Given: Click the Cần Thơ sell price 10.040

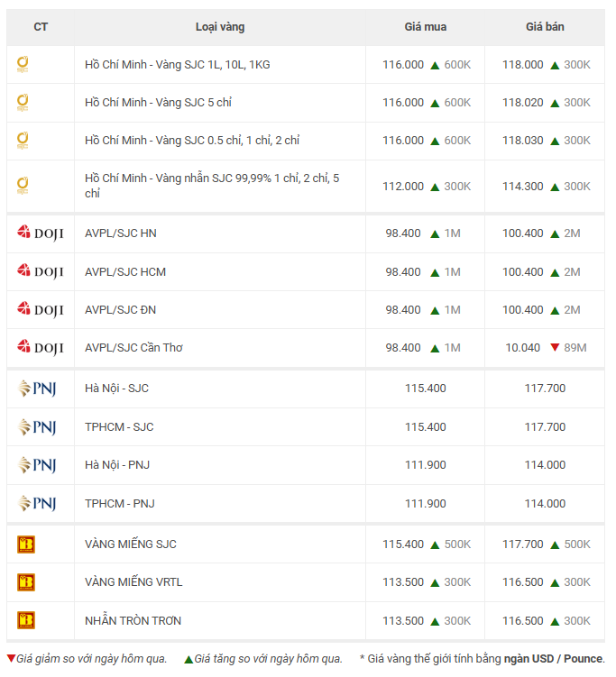Looking at the screenshot, I should pos(523,348).
